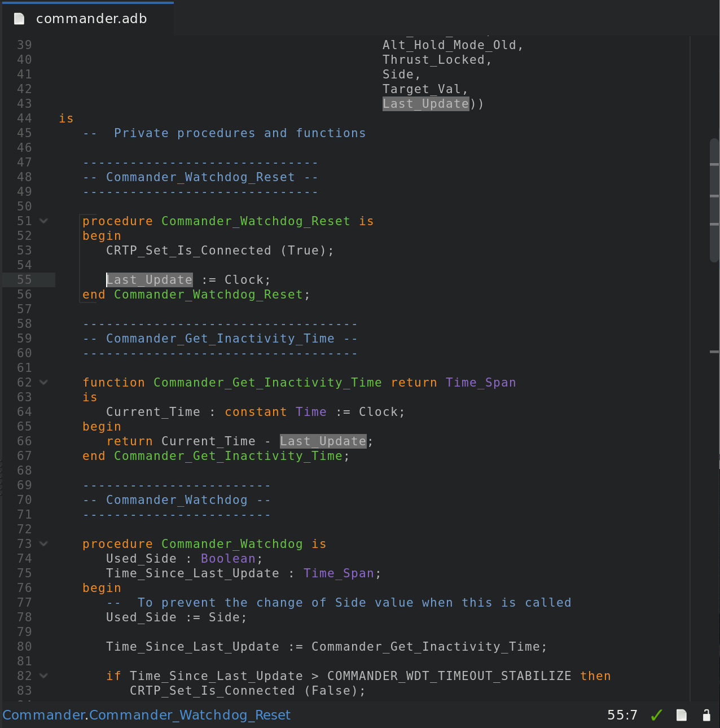Click Commander_Get_Inactivity_Time function name line 62
Screen dimensions: 720x728
pyautogui.click(x=267, y=383)
